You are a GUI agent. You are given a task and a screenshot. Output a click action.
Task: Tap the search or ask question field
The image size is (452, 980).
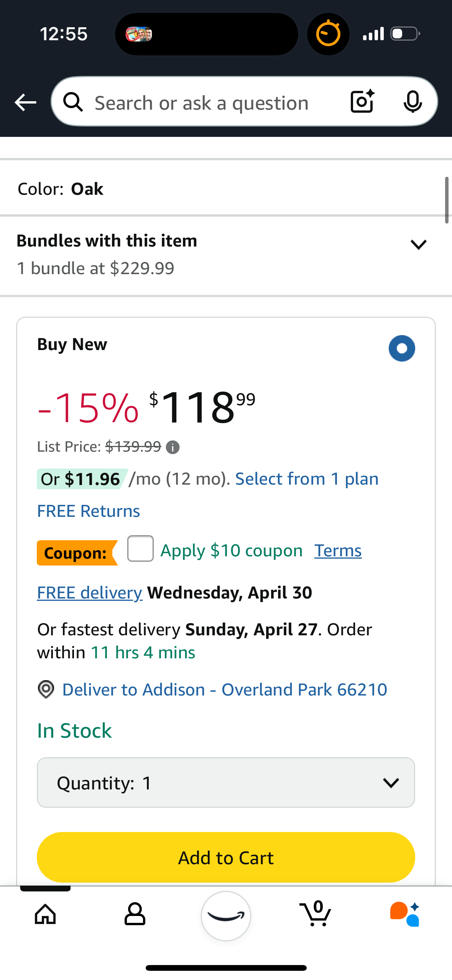pyautogui.click(x=202, y=103)
